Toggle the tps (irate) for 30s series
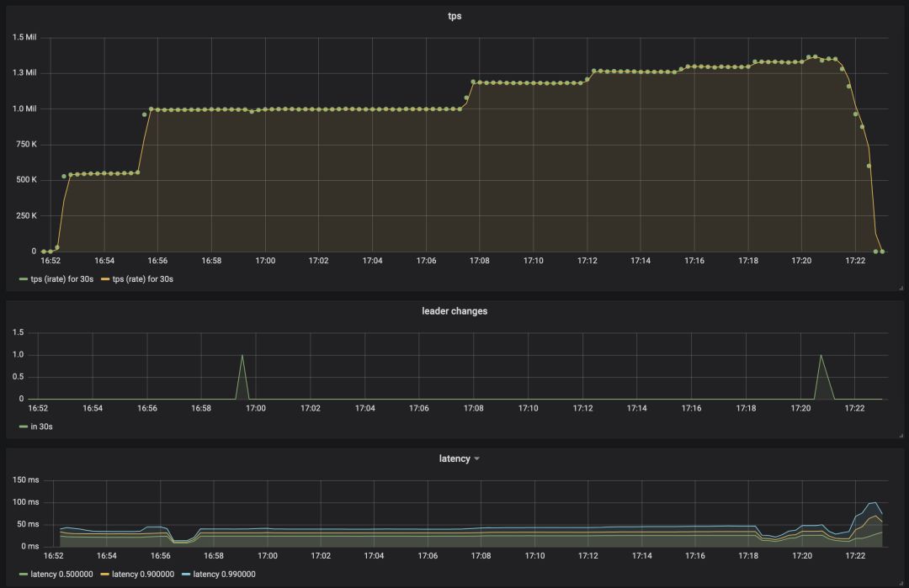 (61, 278)
